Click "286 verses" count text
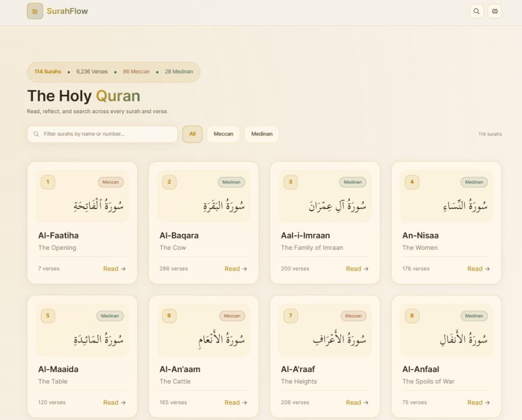522x420 pixels. tap(173, 269)
